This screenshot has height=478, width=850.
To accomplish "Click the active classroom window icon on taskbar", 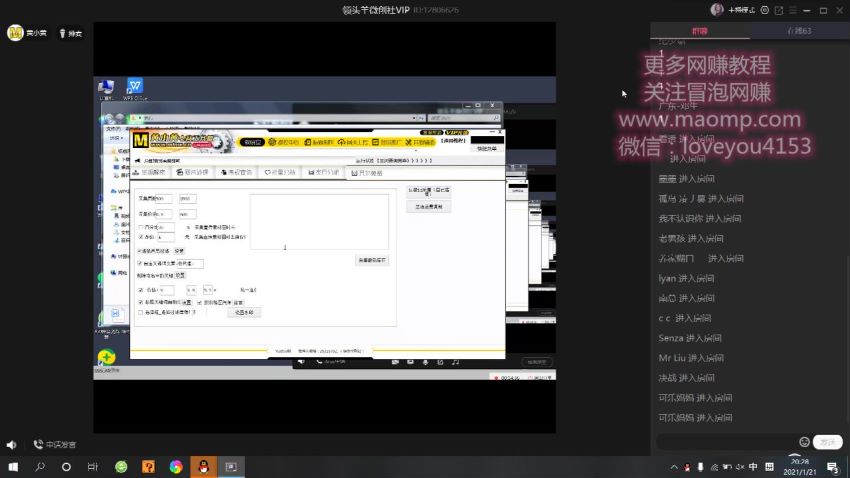I will [x=231, y=467].
